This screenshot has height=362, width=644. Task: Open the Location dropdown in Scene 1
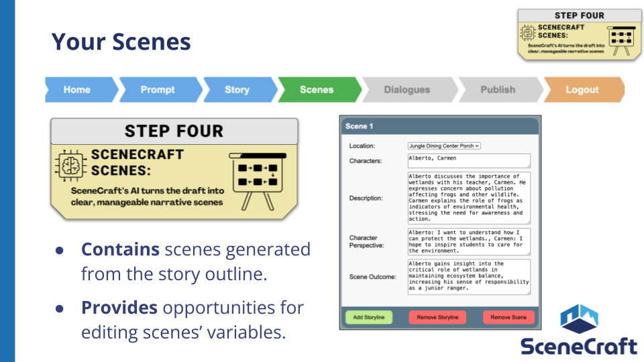(444, 145)
